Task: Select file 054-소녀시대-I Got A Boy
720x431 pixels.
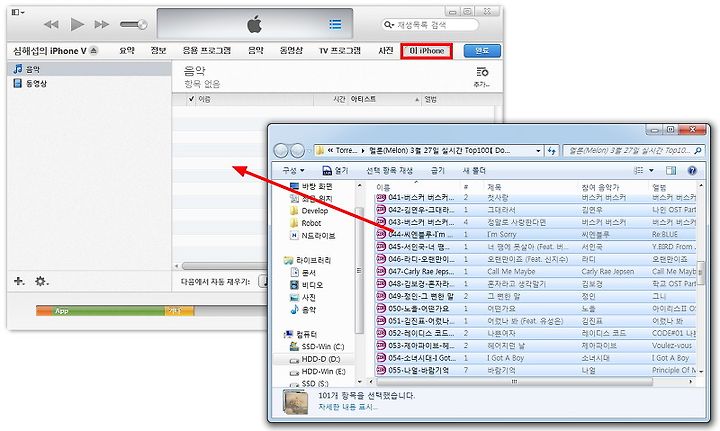Action: pos(536,358)
